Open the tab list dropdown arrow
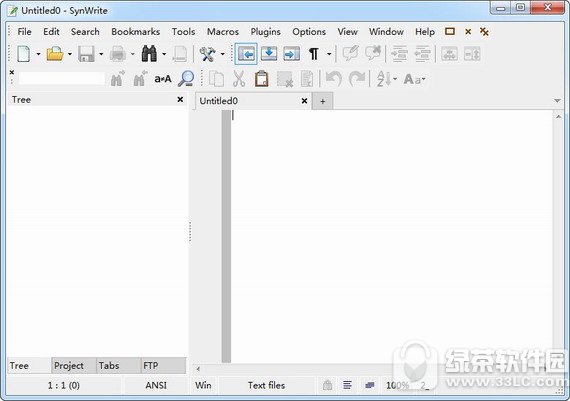 [x=557, y=101]
